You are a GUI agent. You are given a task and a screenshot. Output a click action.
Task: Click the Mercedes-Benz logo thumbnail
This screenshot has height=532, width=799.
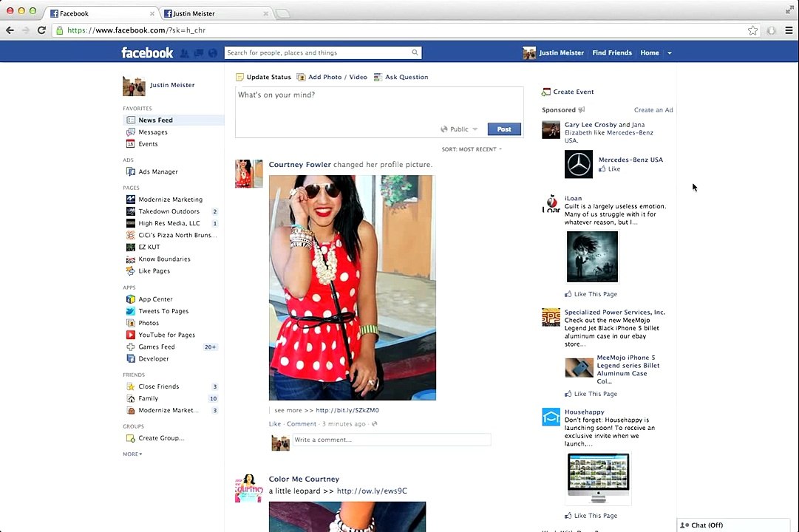(578, 164)
